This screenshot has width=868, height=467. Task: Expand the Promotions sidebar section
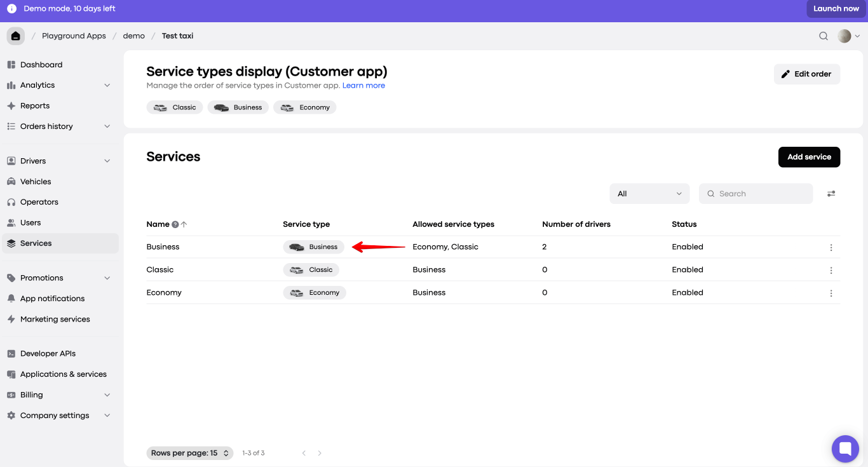pos(107,278)
